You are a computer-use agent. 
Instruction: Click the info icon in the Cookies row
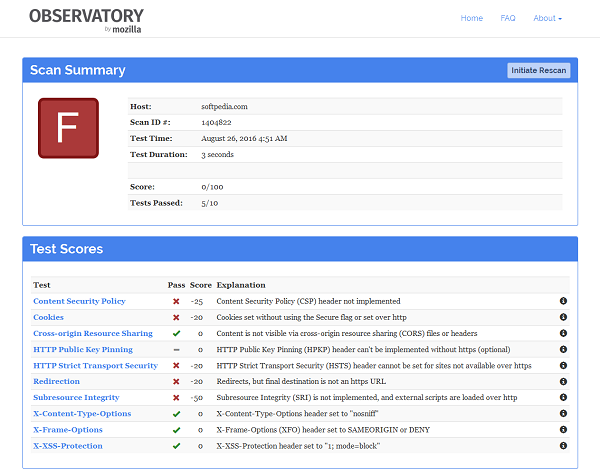(564, 317)
